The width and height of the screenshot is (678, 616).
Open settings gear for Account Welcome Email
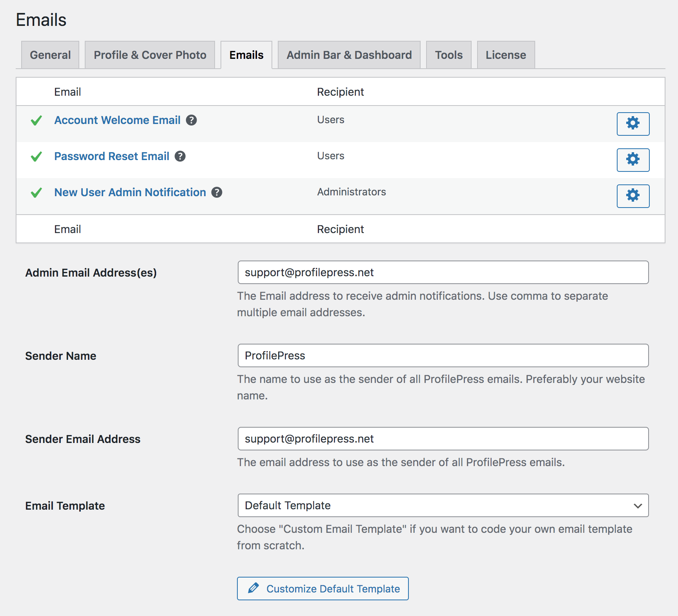[x=633, y=124]
